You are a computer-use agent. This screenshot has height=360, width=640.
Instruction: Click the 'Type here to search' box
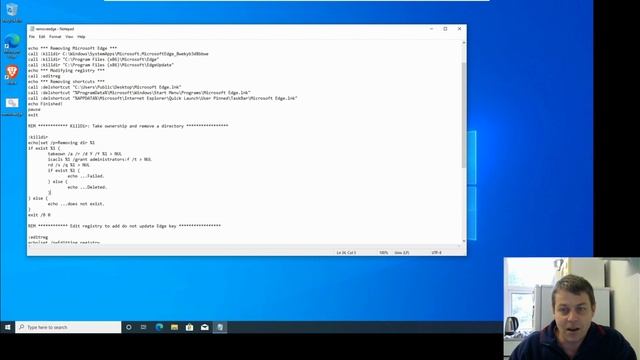[x=68, y=327]
